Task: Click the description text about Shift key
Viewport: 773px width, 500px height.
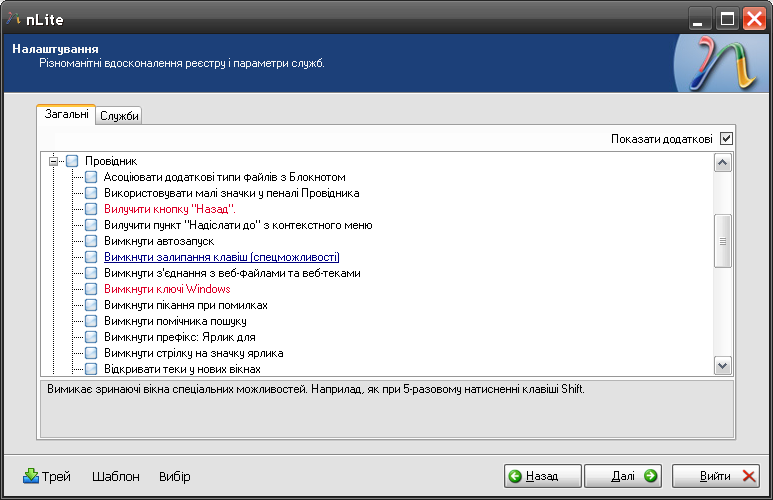Action: coord(316,389)
